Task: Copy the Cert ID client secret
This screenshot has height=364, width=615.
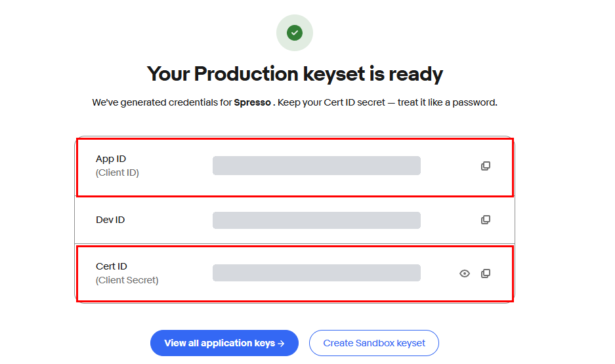Action: pyautogui.click(x=486, y=273)
